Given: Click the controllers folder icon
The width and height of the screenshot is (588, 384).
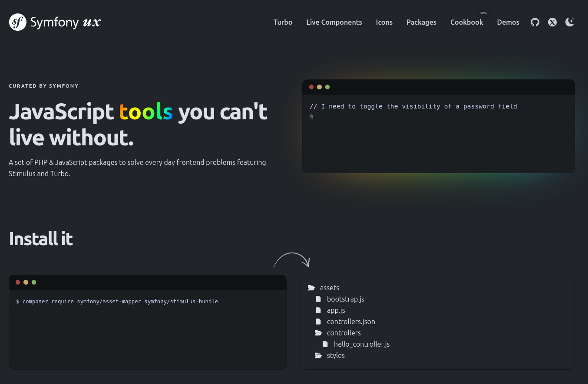Looking at the screenshot, I should click(x=318, y=333).
